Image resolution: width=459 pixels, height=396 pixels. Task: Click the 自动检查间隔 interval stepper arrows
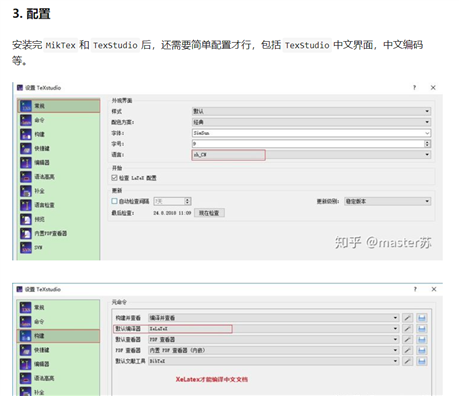188,201
